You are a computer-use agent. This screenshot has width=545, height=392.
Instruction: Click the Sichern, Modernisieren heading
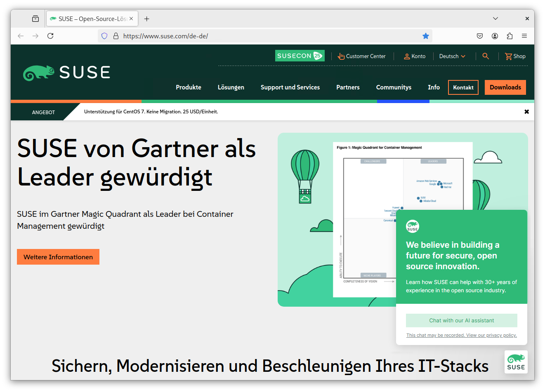coord(270,366)
